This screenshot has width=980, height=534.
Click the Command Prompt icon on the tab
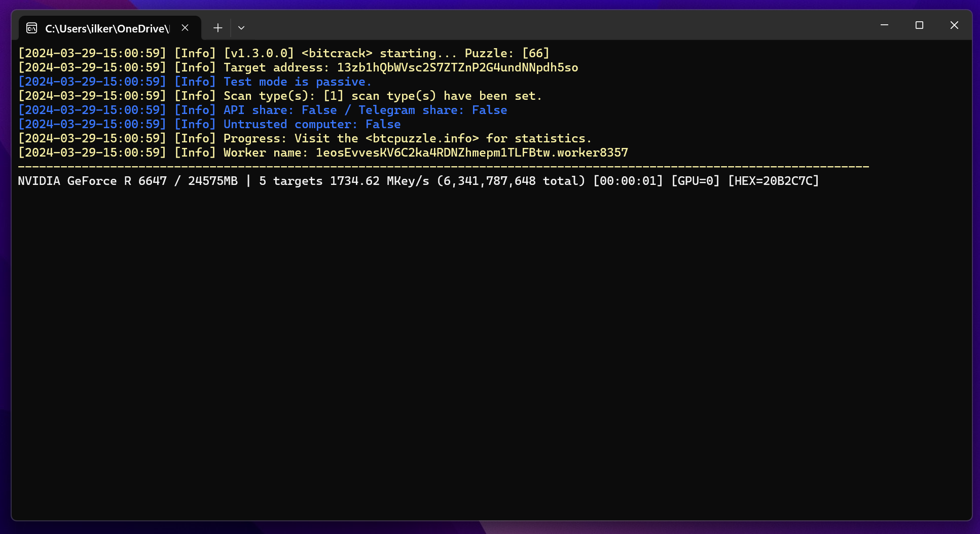pyautogui.click(x=31, y=28)
